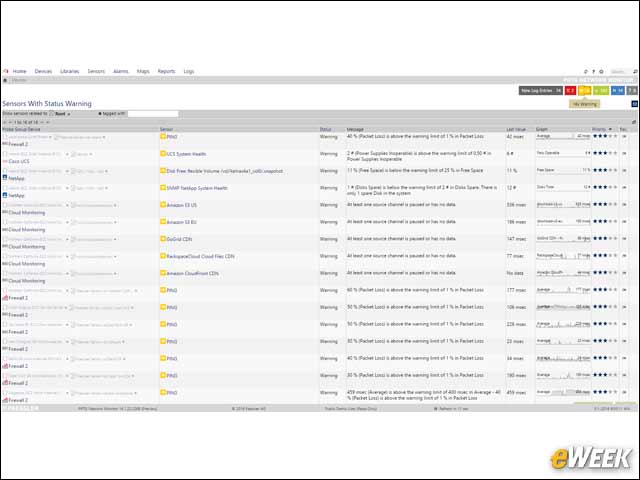This screenshot has height=480, width=640.
Task: Click the blue icon right of the page title
Action: tap(634, 104)
